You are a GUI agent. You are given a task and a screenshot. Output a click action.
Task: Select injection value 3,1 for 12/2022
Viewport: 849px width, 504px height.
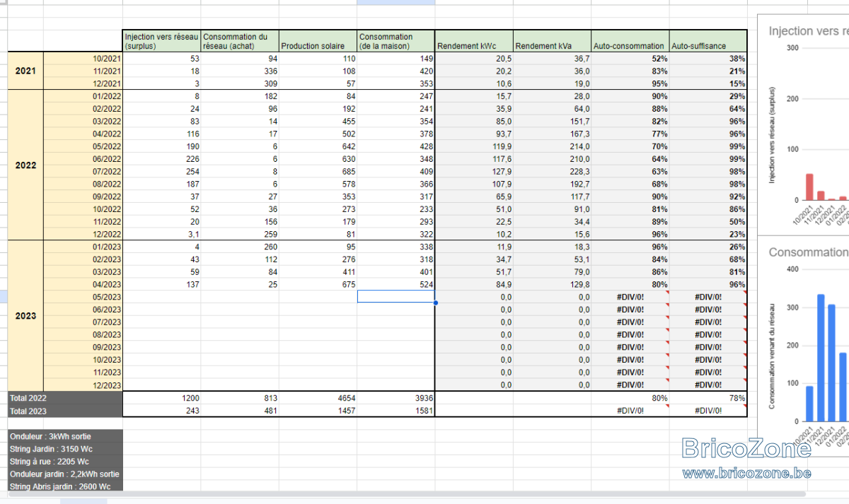[x=162, y=234]
